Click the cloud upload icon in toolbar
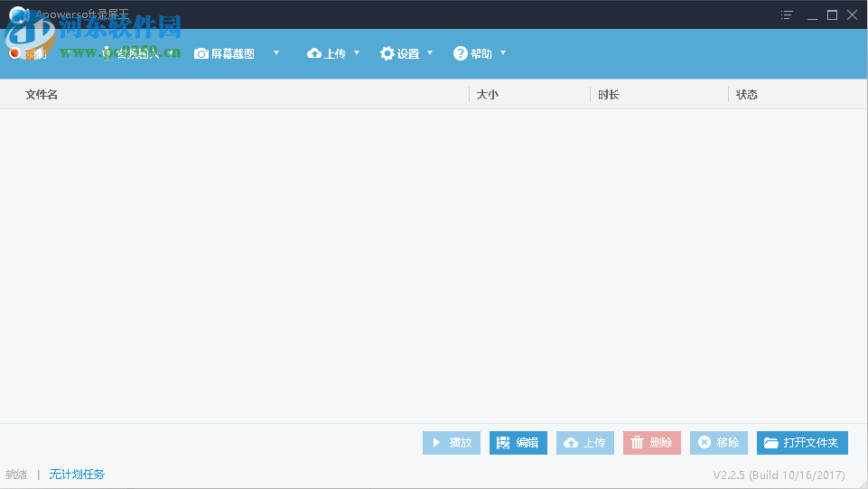Image resolution: width=868 pixels, height=489 pixels. coord(314,53)
